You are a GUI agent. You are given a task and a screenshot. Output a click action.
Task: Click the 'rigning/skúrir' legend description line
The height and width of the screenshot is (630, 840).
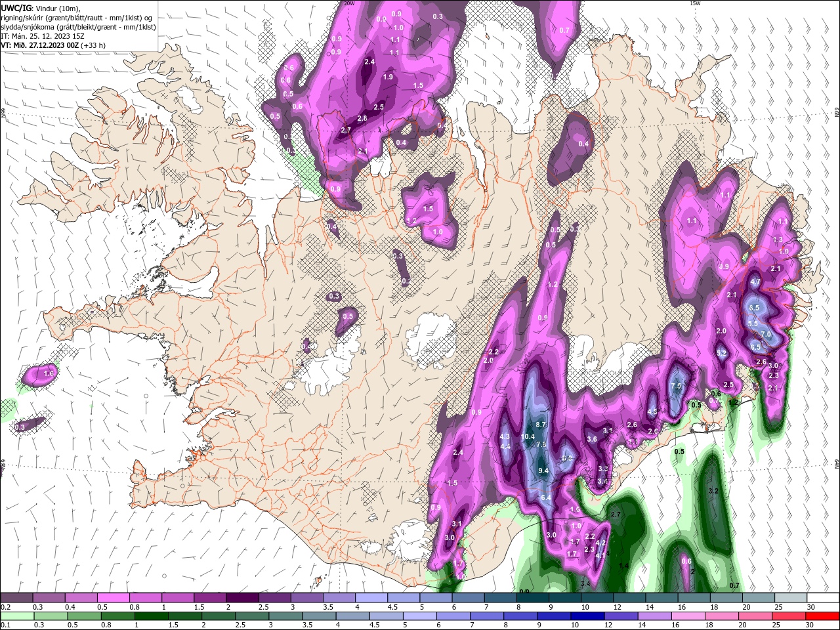pos(77,17)
